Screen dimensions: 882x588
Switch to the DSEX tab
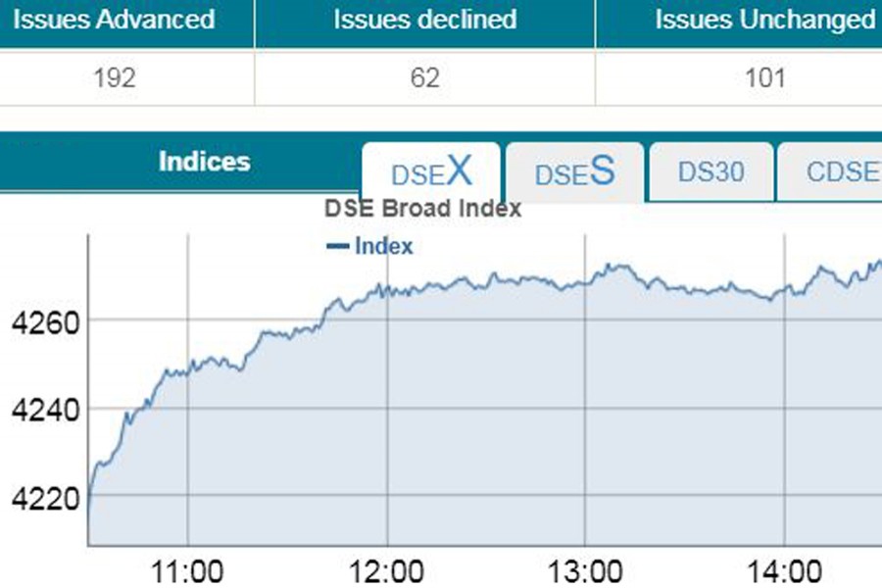click(x=431, y=172)
